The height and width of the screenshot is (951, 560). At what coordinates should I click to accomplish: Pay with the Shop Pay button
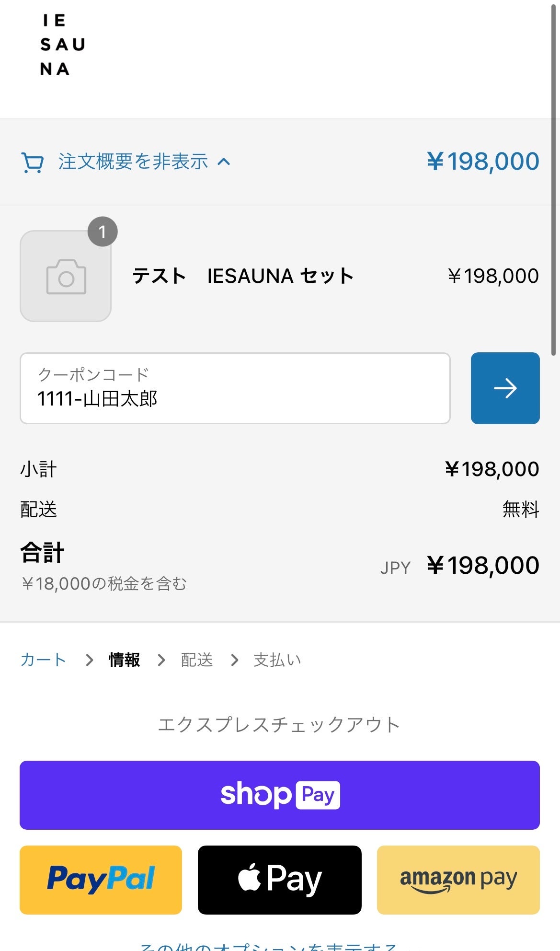coord(279,795)
